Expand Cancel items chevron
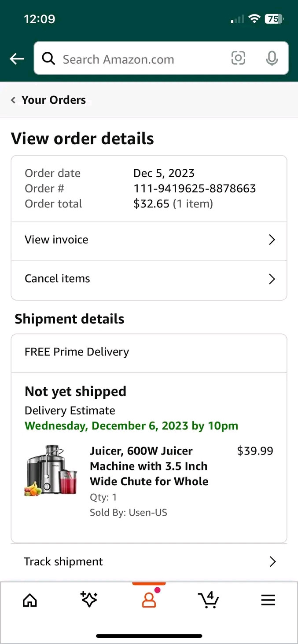 tap(272, 279)
